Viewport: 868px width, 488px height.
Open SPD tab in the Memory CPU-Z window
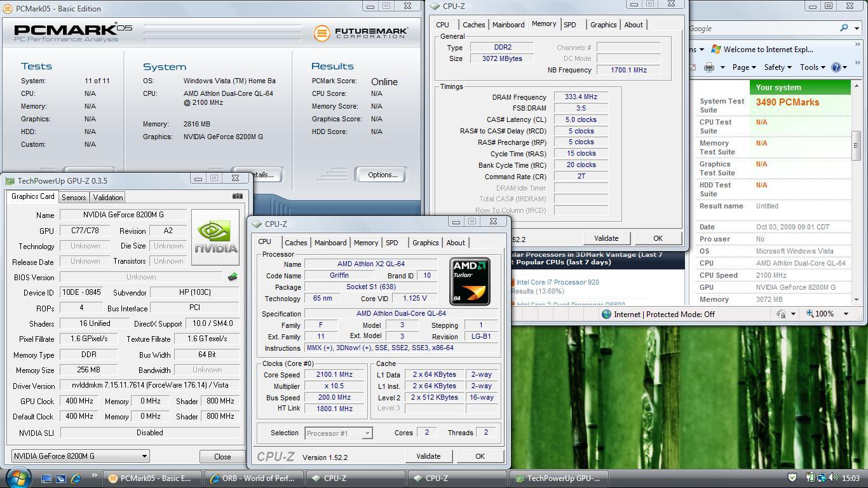click(x=570, y=25)
